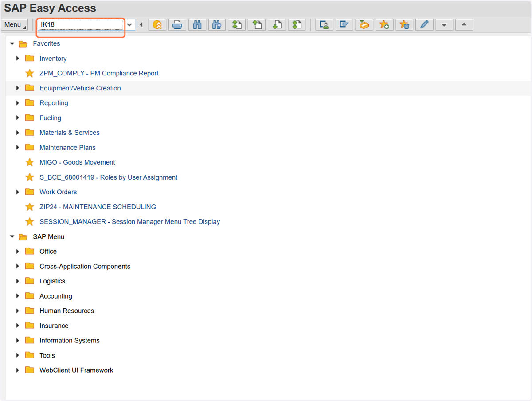The width and height of the screenshot is (532, 401).
Task: Open ZPM_COMPLY - PM Compliance Report
Action: click(99, 73)
